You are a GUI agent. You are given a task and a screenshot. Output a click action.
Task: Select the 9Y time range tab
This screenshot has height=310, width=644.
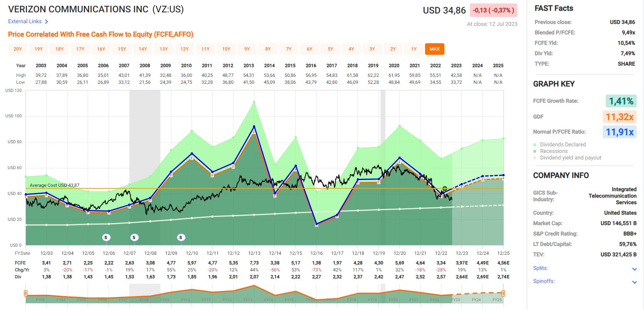pyautogui.click(x=247, y=49)
